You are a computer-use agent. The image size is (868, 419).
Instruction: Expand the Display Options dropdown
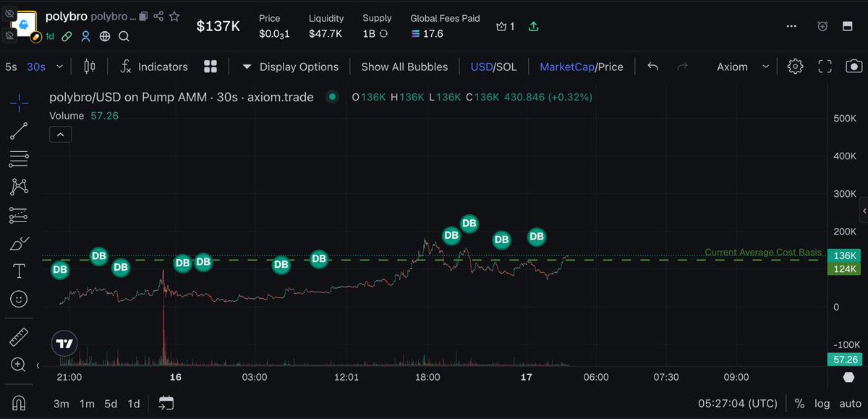tap(290, 67)
